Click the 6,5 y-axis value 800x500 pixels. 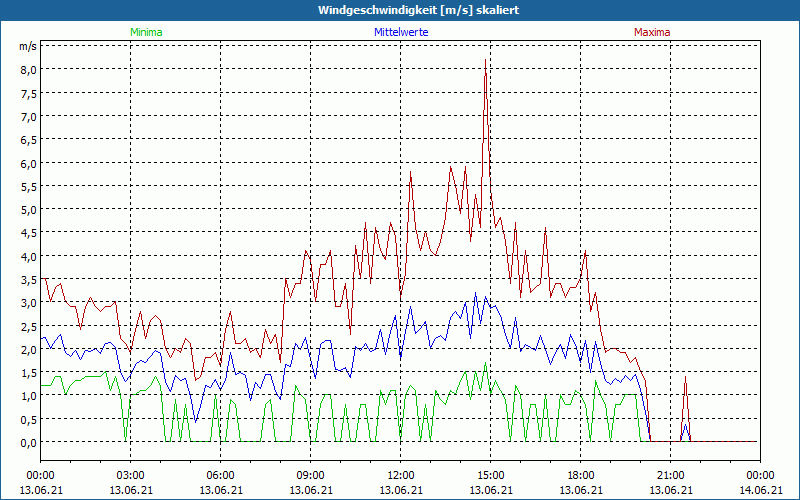coord(29,140)
